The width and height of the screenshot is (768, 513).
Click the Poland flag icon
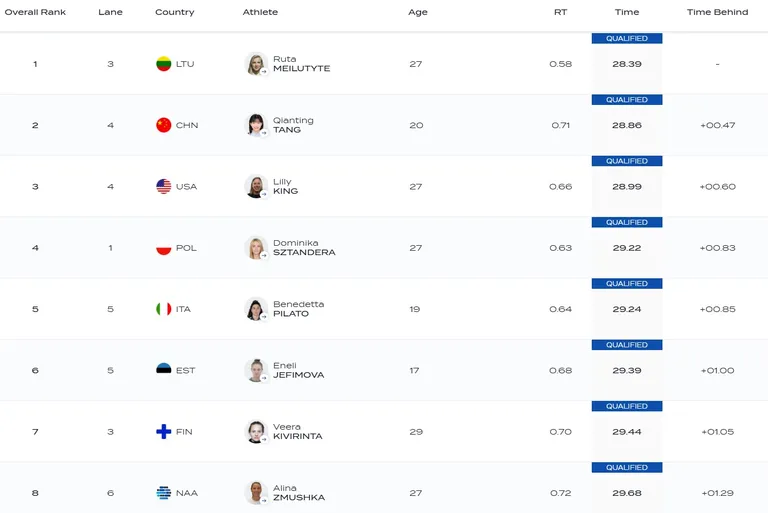coord(164,248)
